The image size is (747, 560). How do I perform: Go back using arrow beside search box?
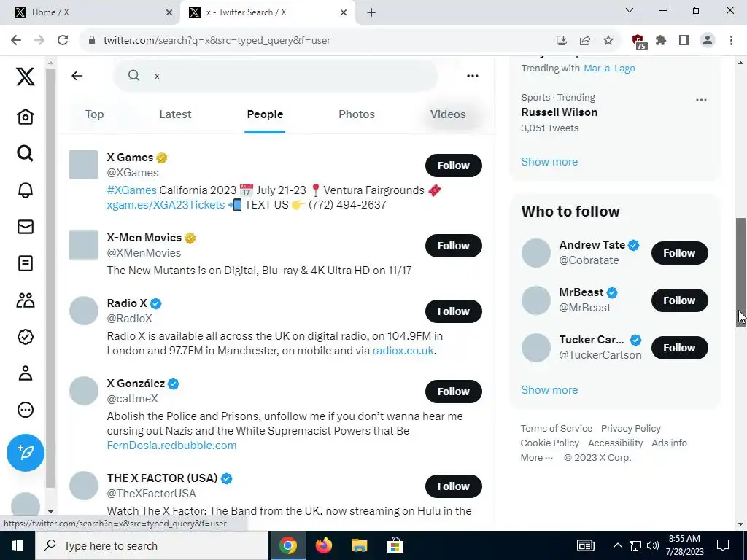[77, 76]
